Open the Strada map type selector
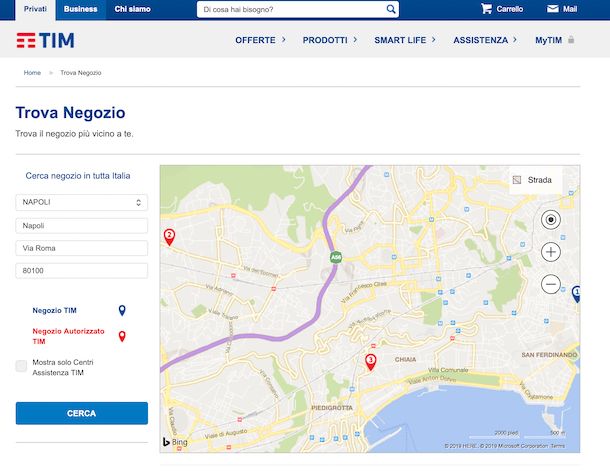Screen dimensions: 610x475 click(x=535, y=180)
